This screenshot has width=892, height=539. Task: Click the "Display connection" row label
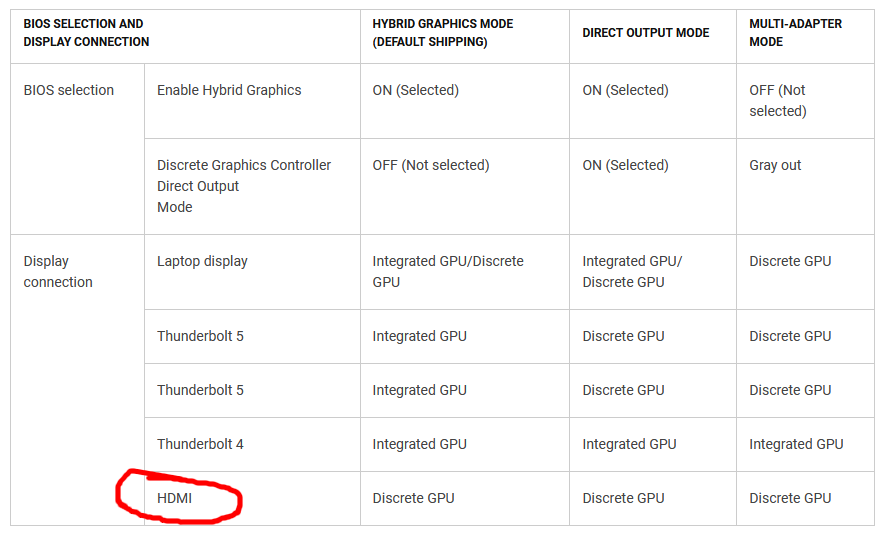click(58, 271)
